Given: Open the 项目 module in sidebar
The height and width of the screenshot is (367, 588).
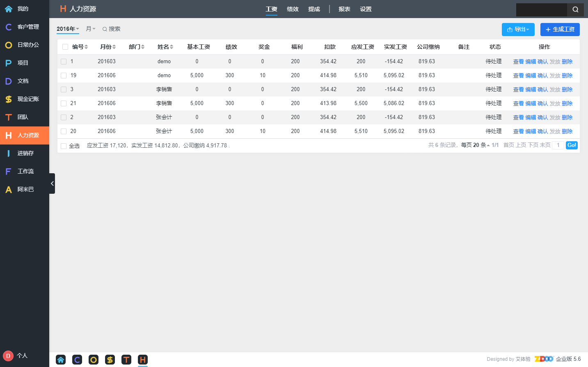Looking at the screenshot, I should 25,63.
